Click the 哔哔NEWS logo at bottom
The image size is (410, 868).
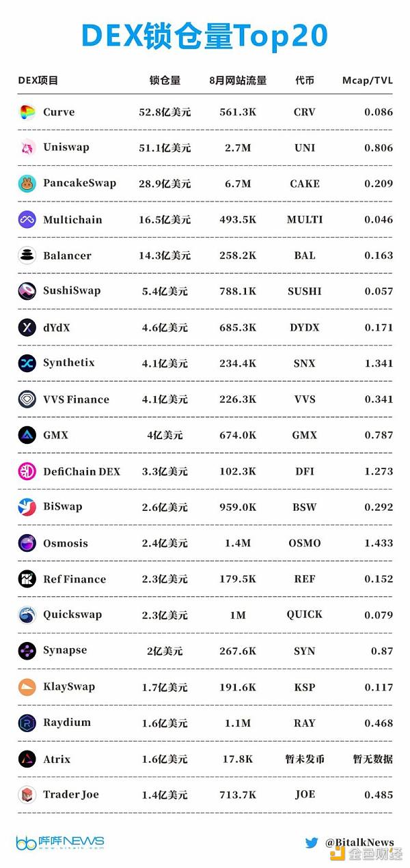click(x=60, y=842)
